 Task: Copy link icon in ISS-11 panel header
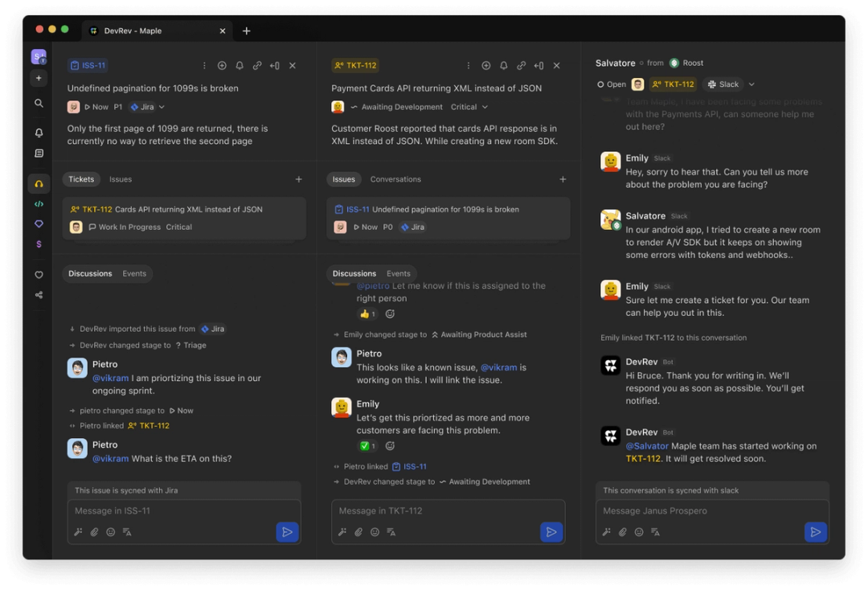point(257,65)
